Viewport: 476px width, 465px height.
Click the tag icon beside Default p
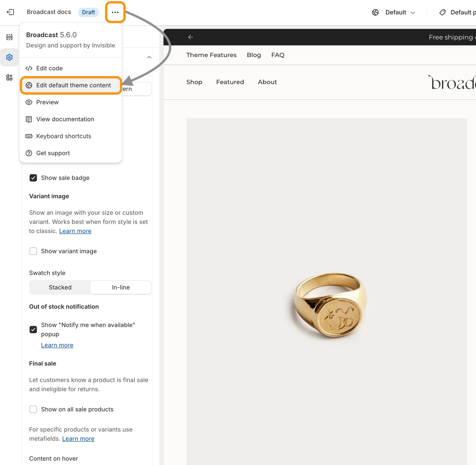(443, 12)
